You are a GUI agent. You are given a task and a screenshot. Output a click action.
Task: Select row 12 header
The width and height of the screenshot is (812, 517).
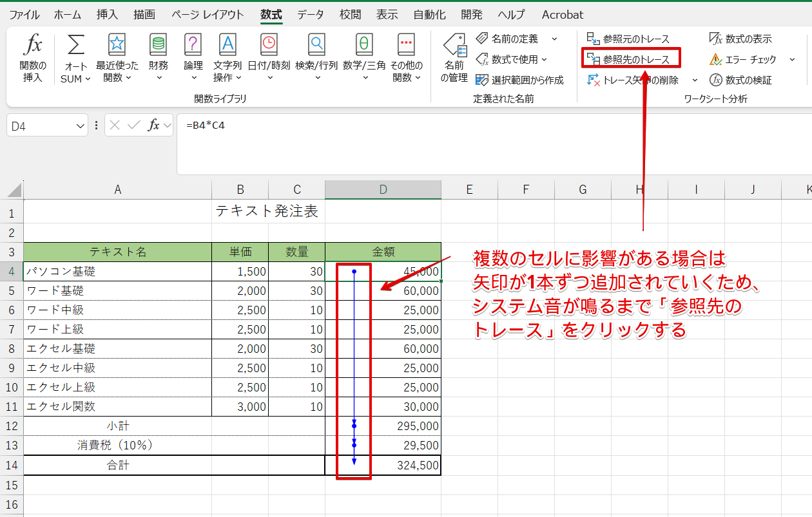(12, 426)
